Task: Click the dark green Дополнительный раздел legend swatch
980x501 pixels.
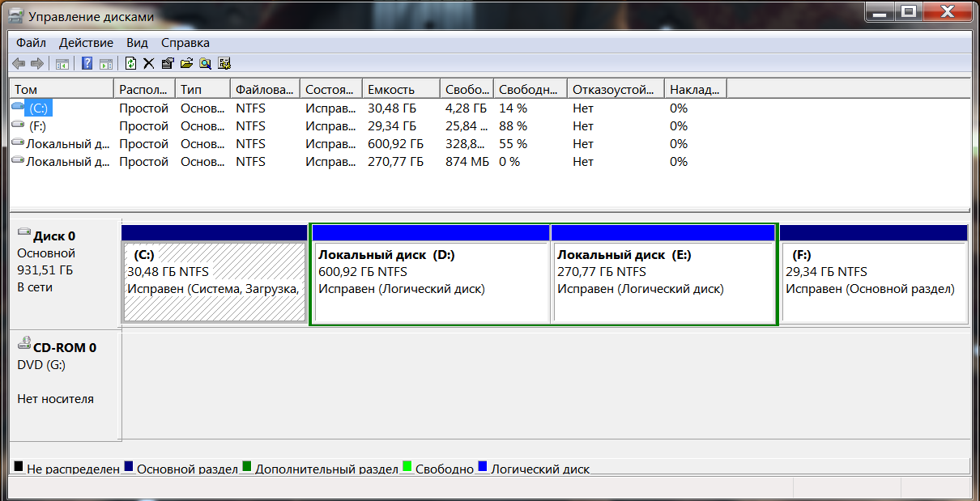Action: click(x=247, y=467)
